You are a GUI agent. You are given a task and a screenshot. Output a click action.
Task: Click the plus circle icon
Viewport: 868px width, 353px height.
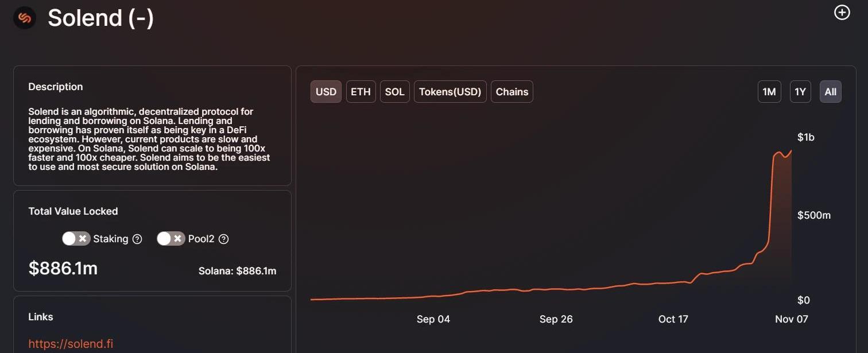click(x=842, y=13)
